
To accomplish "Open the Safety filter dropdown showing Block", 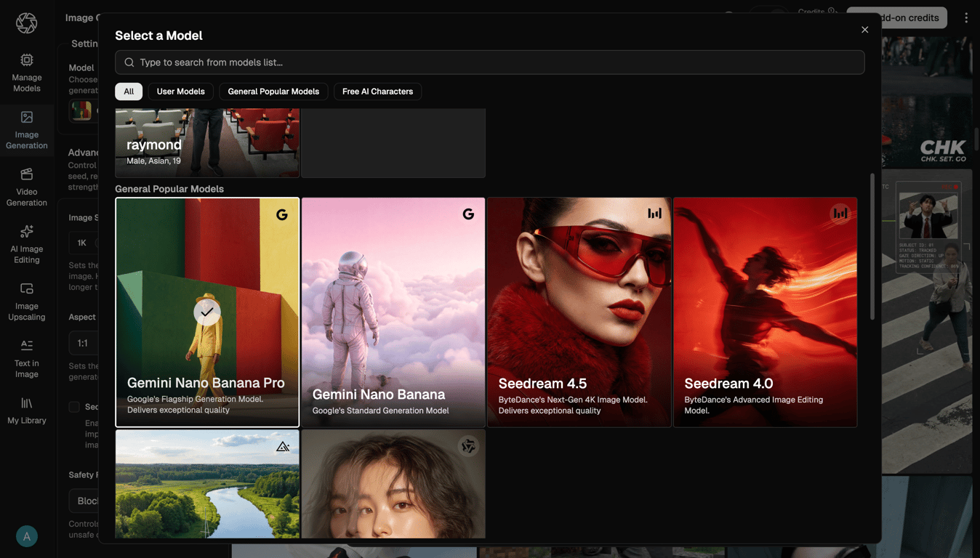I will [x=84, y=501].
